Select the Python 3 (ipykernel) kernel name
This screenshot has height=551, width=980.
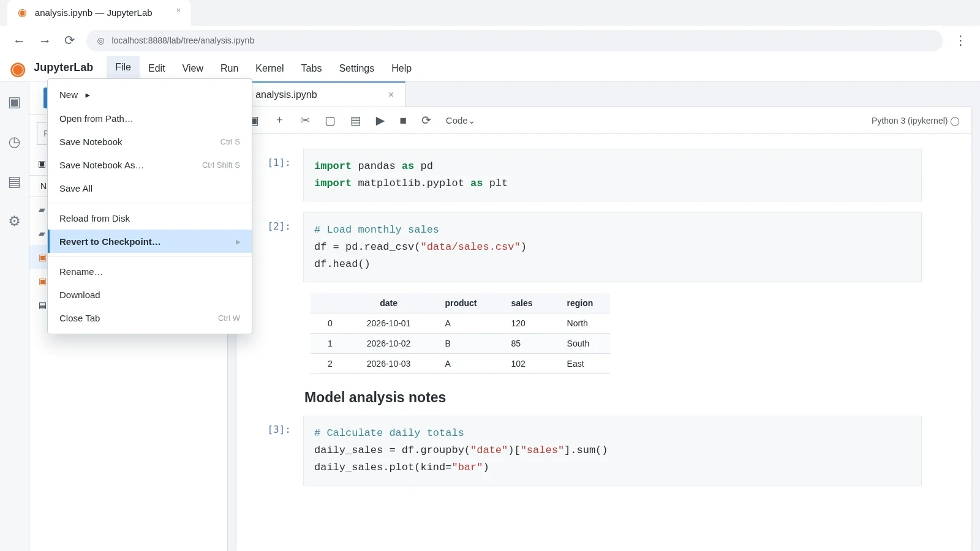[x=910, y=121]
